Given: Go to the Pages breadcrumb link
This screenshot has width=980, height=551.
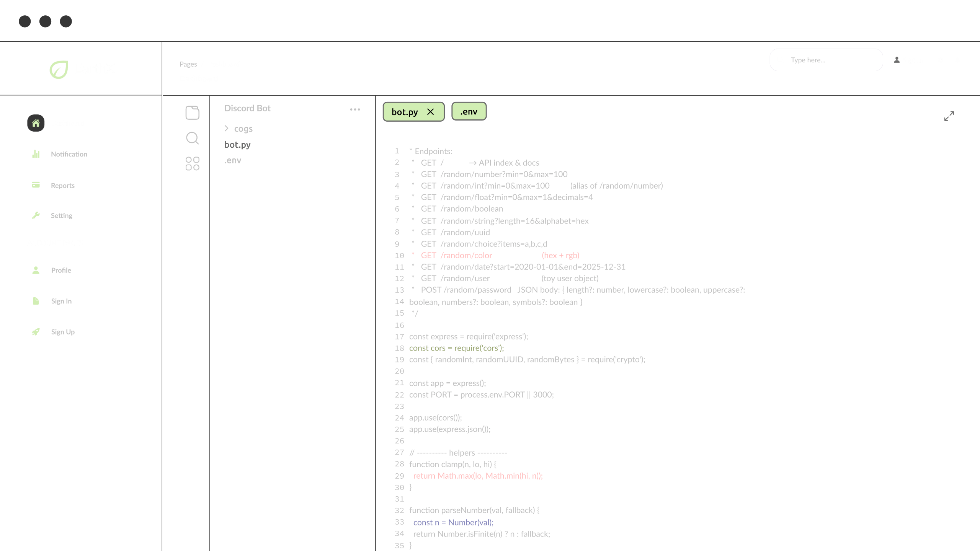Looking at the screenshot, I should [x=188, y=64].
